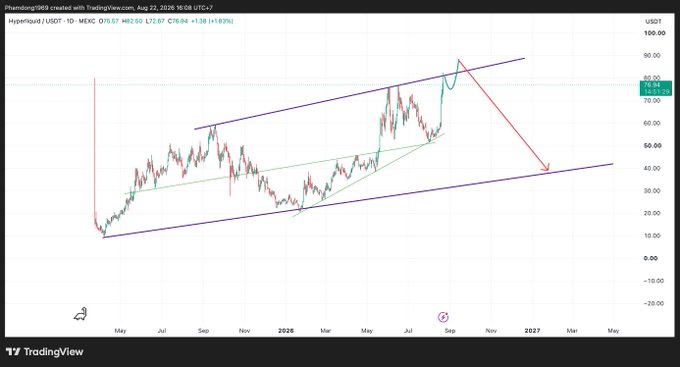Click the TradingView logo at bottom

point(45,352)
